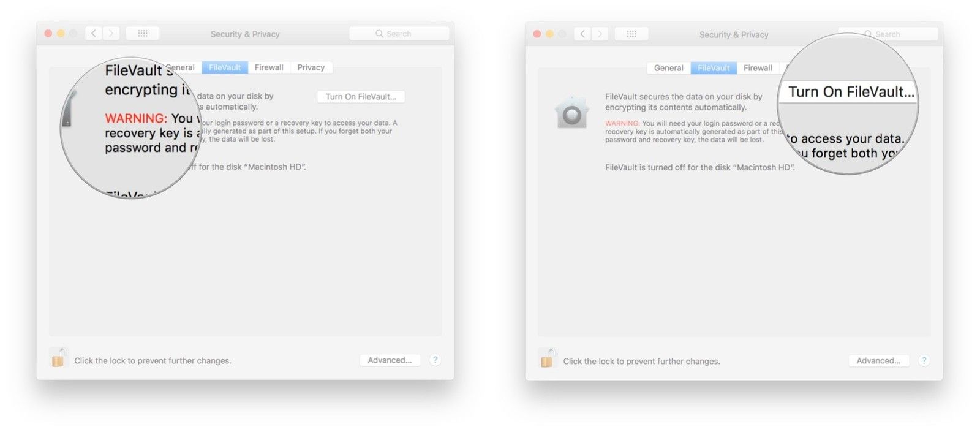Switch to the Firewall tab in the left window

(x=269, y=67)
